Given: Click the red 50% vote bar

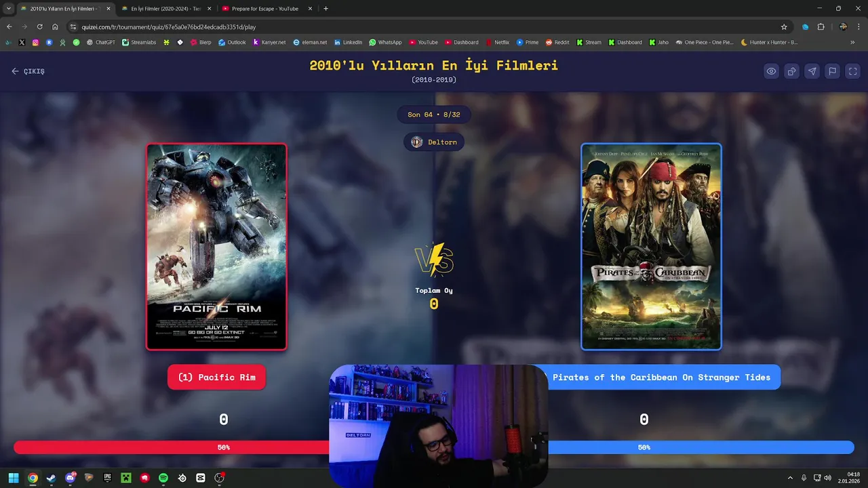Looking at the screenshot, I should (x=172, y=447).
